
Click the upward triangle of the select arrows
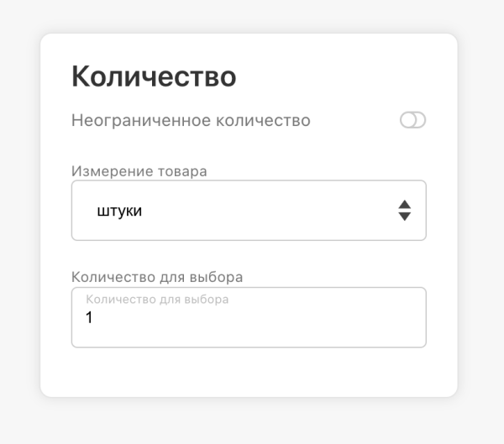[404, 205]
